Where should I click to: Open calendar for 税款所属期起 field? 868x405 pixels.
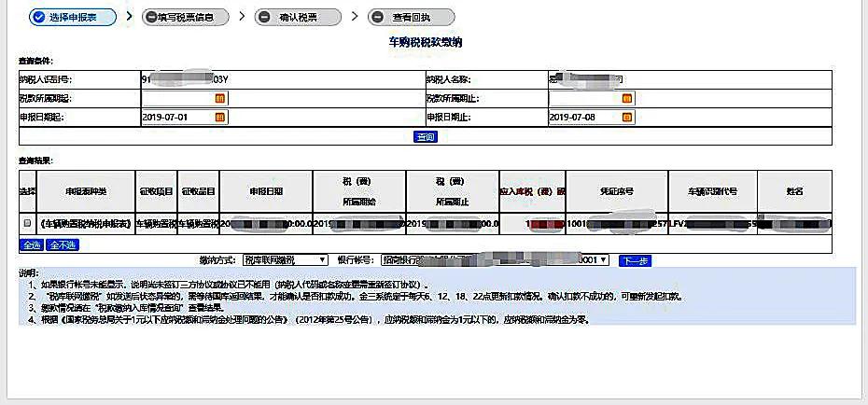point(220,98)
